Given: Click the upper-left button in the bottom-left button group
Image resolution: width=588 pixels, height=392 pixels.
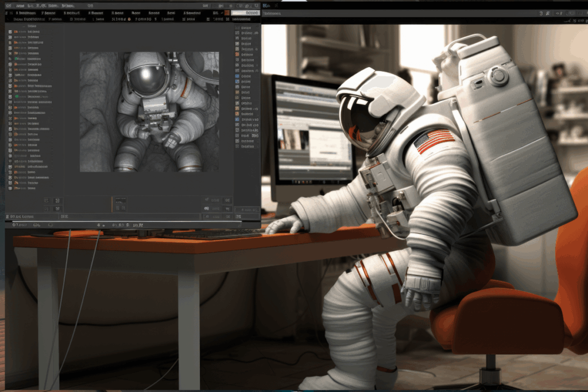Looking at the screenshot, I should (x=47, y=200).
